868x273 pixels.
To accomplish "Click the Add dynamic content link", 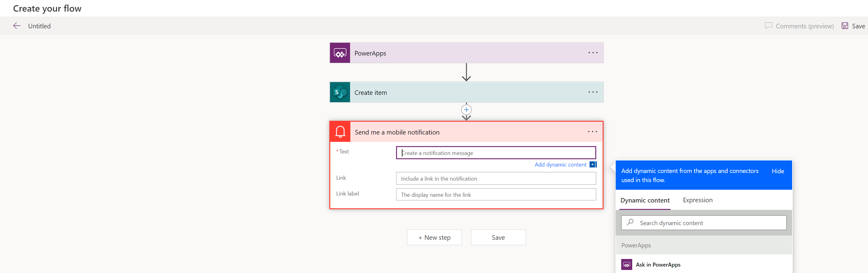I will tap(560, 165).
